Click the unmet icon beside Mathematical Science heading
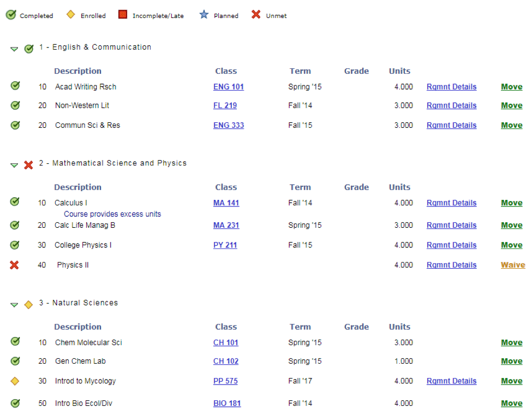 (x=28, y=164)
